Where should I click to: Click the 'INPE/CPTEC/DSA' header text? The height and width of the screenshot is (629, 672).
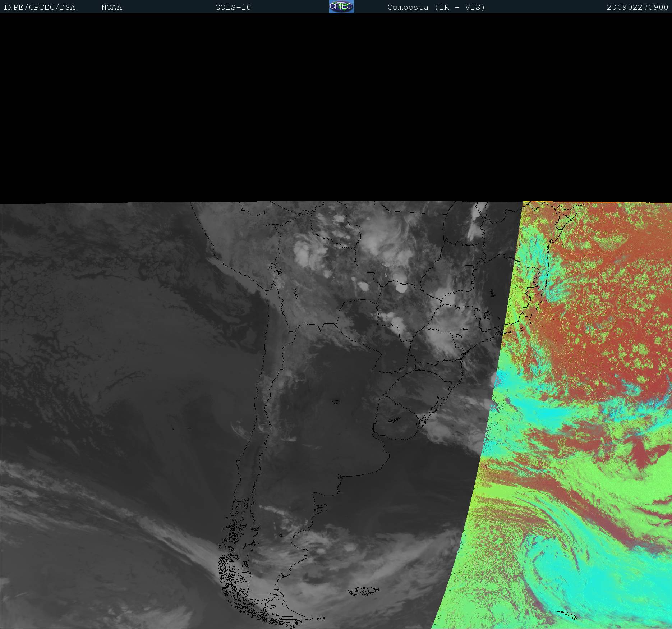pos(39,8)
